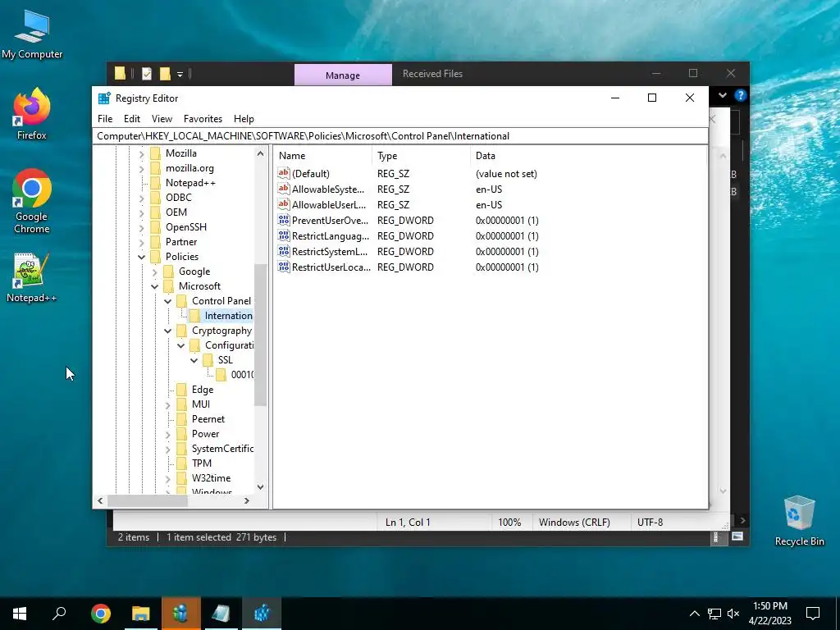Open network status tray icon
Viewport: 840px width, 630px height.
[714, 614]
